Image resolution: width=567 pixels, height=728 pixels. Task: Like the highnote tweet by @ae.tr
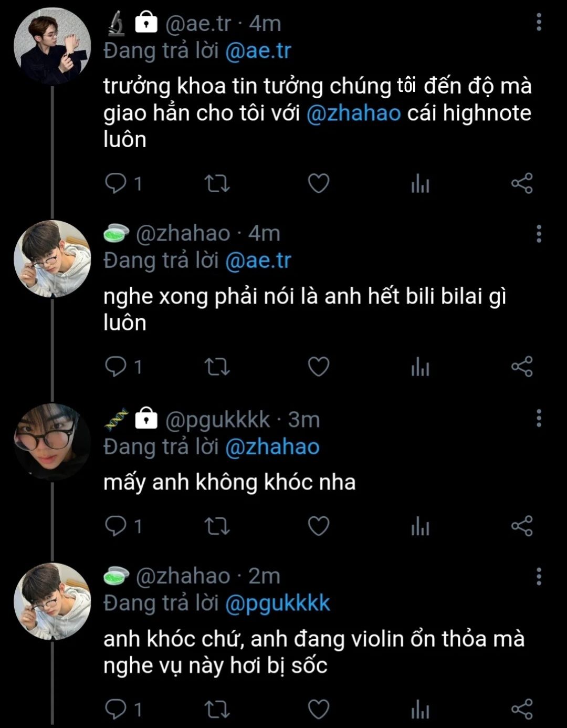[318, 184]
